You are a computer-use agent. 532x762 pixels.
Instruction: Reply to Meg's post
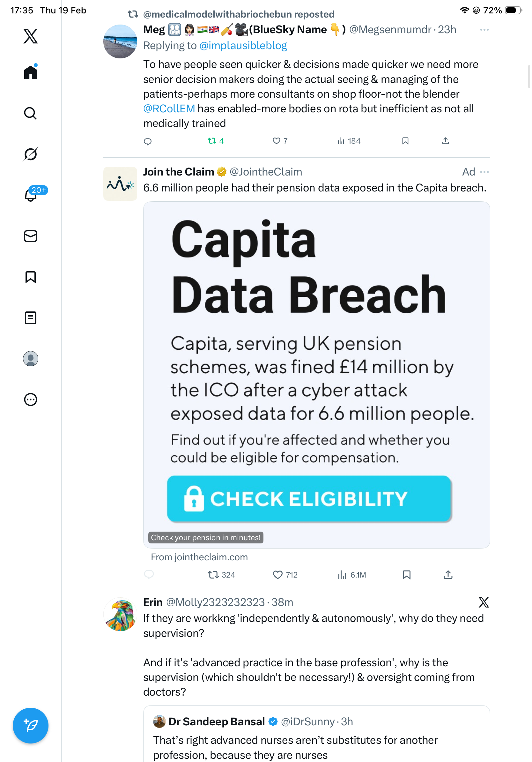pos(148,142)
